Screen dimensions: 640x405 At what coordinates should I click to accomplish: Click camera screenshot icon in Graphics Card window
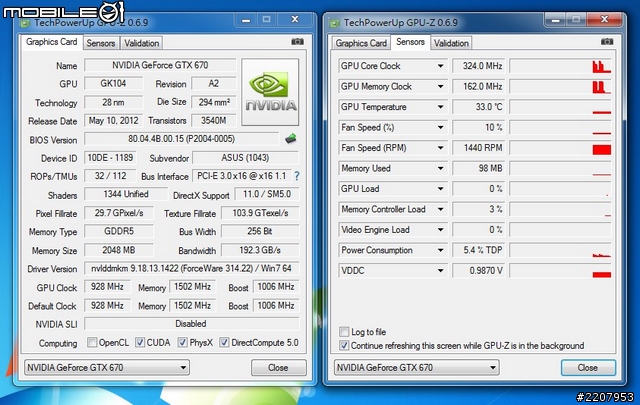[298, 42]
